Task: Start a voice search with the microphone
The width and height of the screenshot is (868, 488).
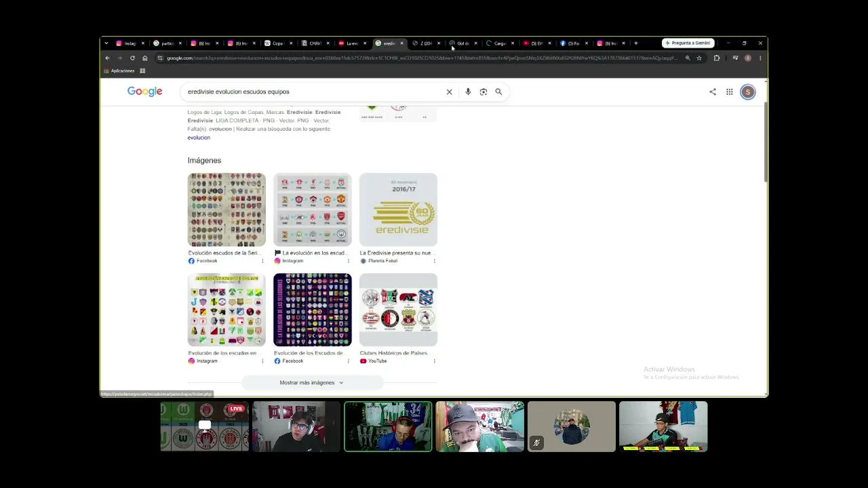Action: 468,92
